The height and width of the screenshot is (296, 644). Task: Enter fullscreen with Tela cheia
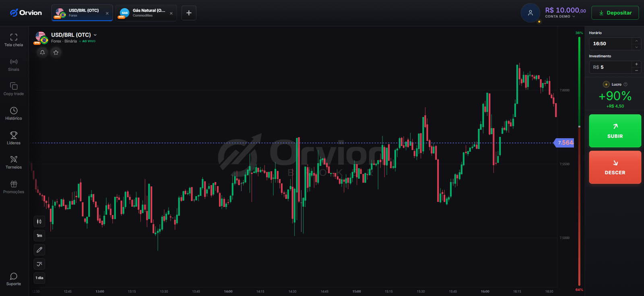[14, 40]
